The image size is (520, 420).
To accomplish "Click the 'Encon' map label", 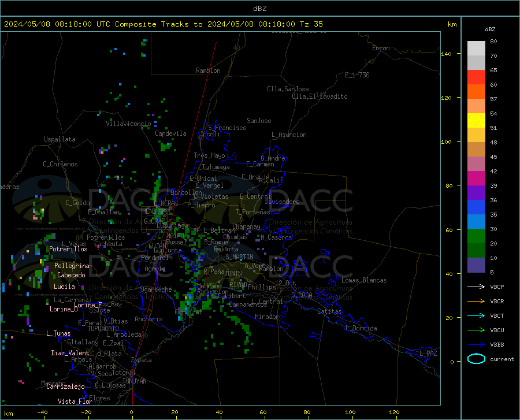I will [x=381, y=48].
